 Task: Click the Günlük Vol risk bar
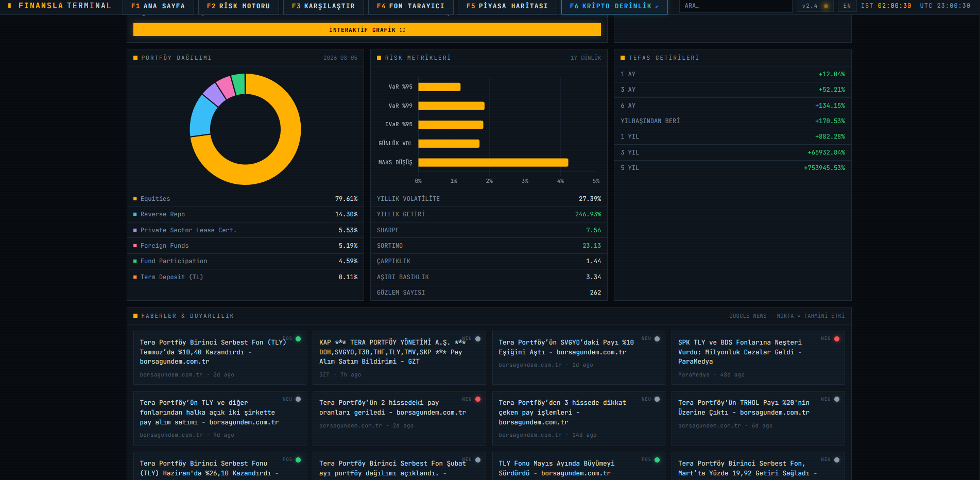point(449,144)
